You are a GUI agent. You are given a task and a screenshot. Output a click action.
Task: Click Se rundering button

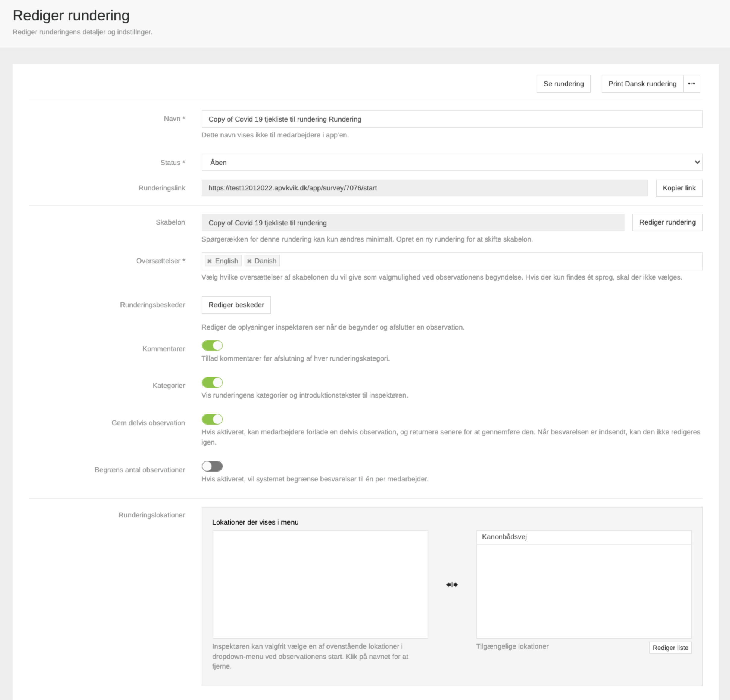[563, 84]
